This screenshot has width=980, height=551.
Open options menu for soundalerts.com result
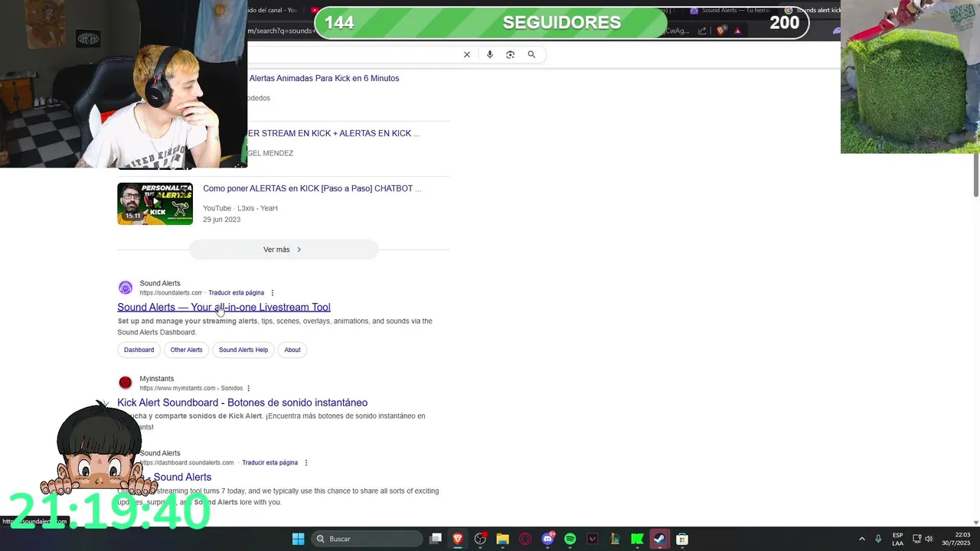coord(272,293)
